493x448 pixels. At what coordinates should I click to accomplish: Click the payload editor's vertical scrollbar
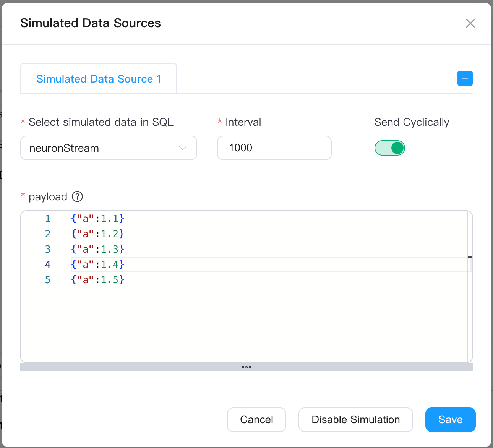(x=470, y=287)
